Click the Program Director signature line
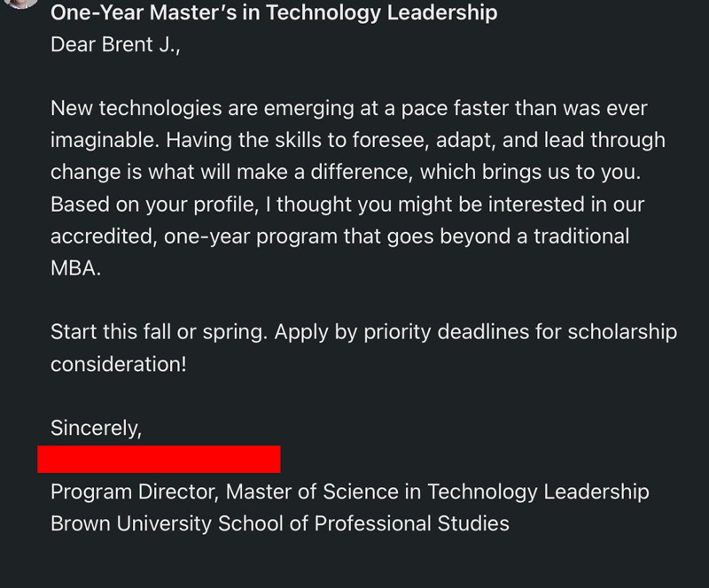The width and height of the screenshot is (709, 588). tap(349, 491)
